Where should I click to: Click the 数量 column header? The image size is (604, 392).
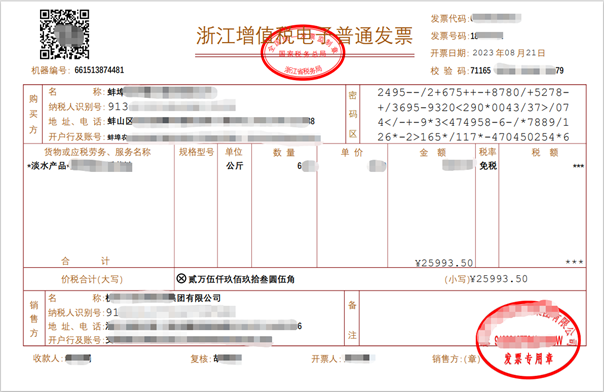(284, 152)
